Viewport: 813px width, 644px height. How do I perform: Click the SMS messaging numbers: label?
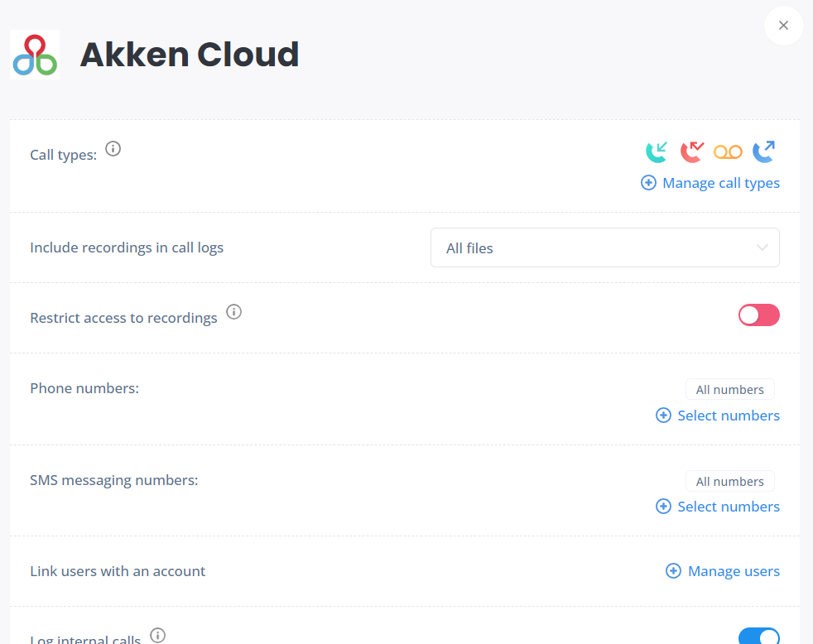114,480
